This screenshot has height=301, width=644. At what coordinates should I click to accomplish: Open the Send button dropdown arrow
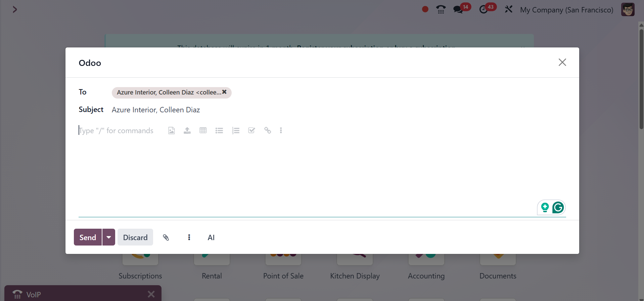(x=109, y=237)
